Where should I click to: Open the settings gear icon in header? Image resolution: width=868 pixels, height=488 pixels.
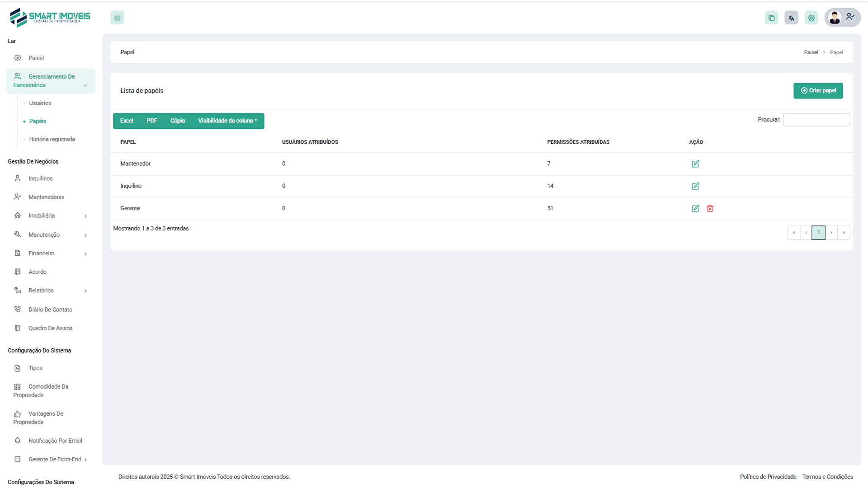[x=811, y=18]
